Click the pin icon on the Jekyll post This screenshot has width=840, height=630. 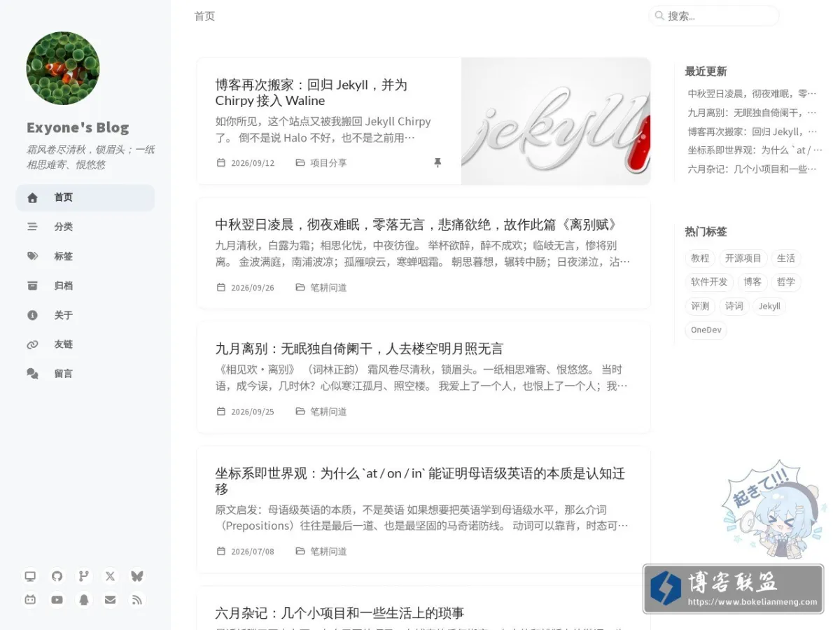click(437, 162)
